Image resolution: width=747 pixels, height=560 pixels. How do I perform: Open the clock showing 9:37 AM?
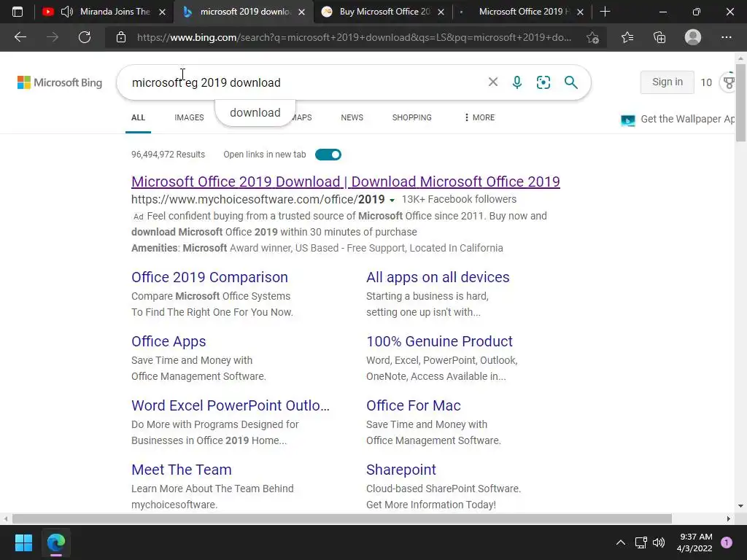point(694,542)
